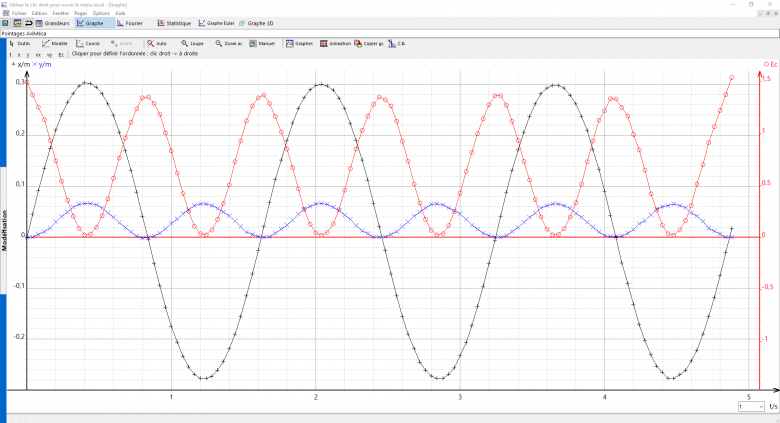The width and height of the screenshot is (780, 423).
Task: Click the 0,3 tick on the left axis
Action: pos(20,82)
